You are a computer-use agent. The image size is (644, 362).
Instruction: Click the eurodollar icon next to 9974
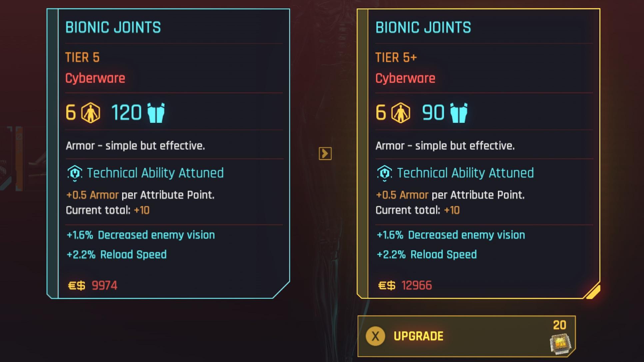[77, 285]
